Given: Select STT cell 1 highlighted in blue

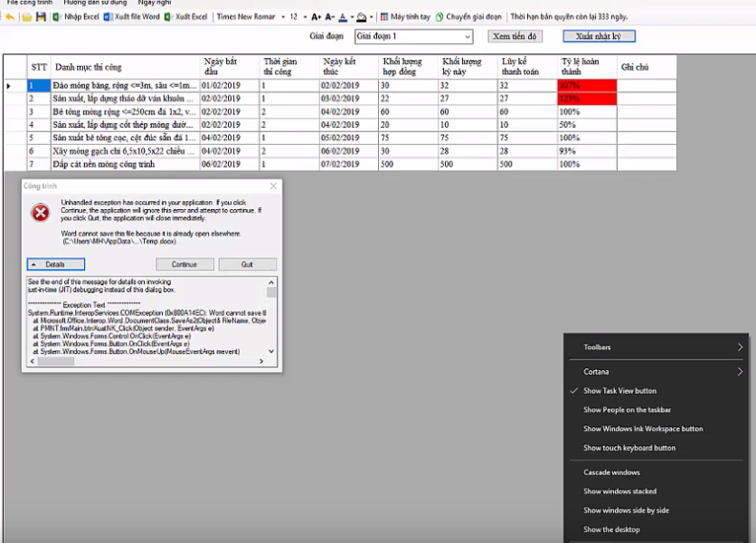Looking at the screenshot, I should (x=39, y=86).
